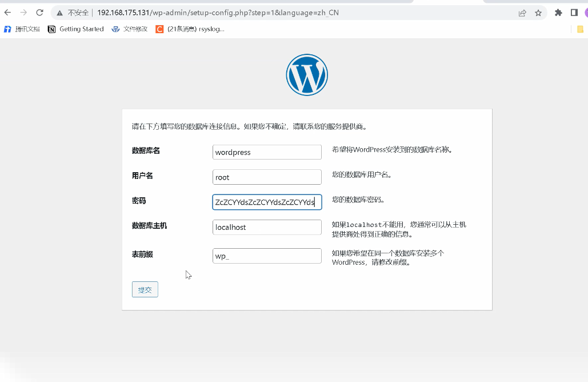Viewport: 588px width, 382px height.
Task: Open the 文件修改 bookmark
Action: [x=130, y=29]
